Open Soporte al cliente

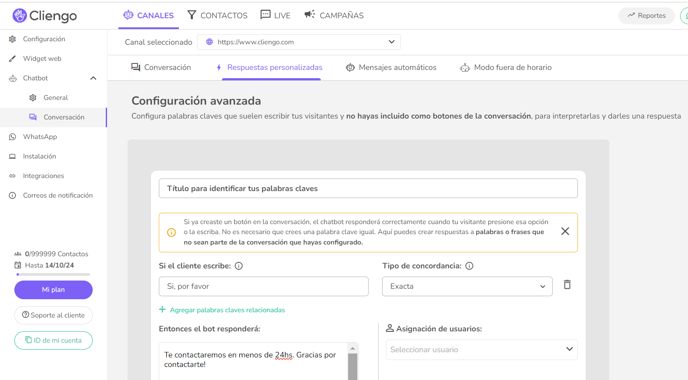pyautogui.click(x=54, y=315)
